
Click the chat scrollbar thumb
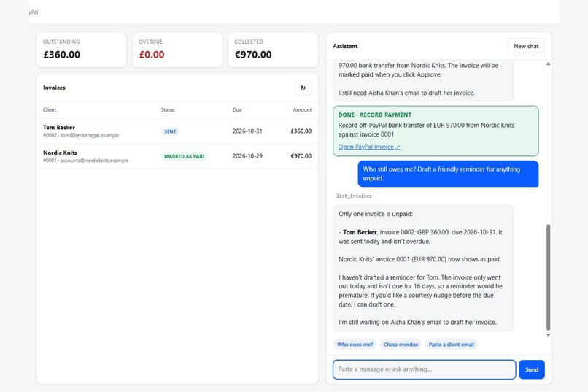[549, 277]
